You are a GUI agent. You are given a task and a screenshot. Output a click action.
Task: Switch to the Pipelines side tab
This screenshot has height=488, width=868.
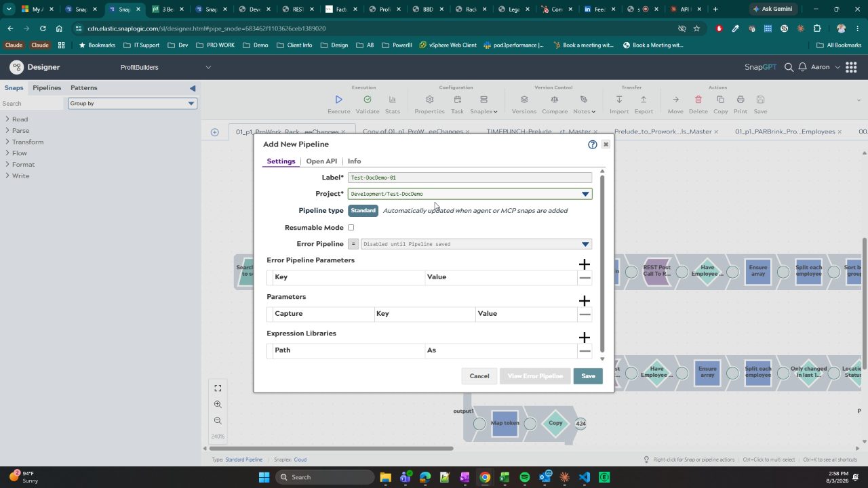click(x=47, y=88)
